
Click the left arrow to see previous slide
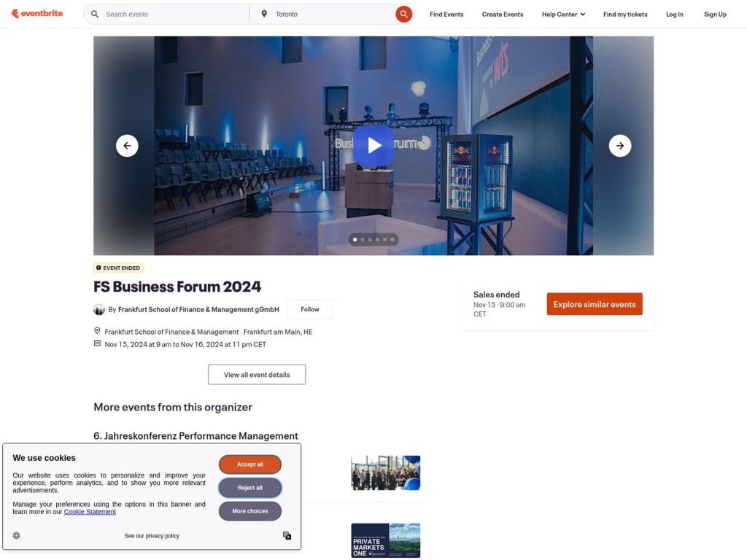pyautogui.click(x=128, y=145)
